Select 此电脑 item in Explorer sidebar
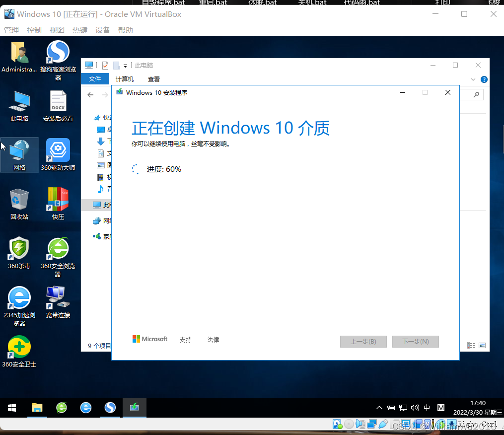 97,205
